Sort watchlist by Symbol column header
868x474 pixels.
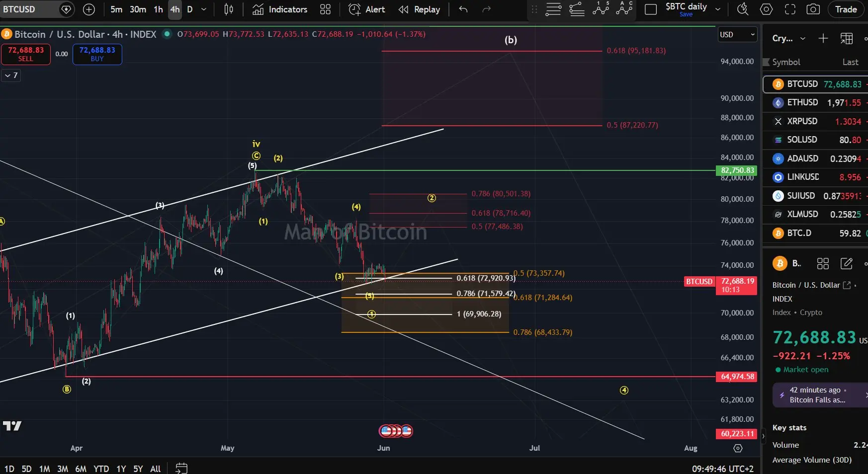tap(786, 62)
